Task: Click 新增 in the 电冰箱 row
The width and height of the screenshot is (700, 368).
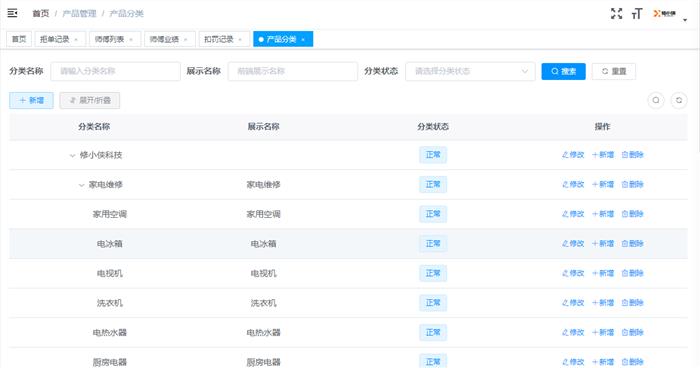Action: [603, 243]
